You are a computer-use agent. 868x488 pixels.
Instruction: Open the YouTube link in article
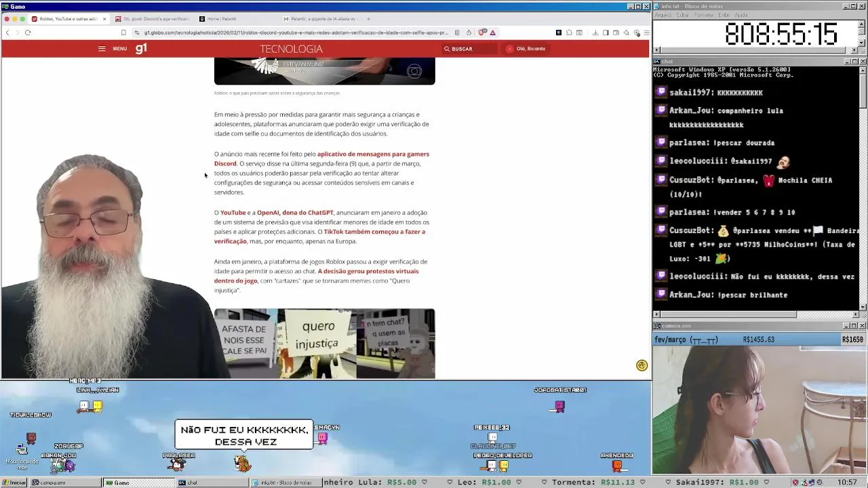(x=233, y=213)
